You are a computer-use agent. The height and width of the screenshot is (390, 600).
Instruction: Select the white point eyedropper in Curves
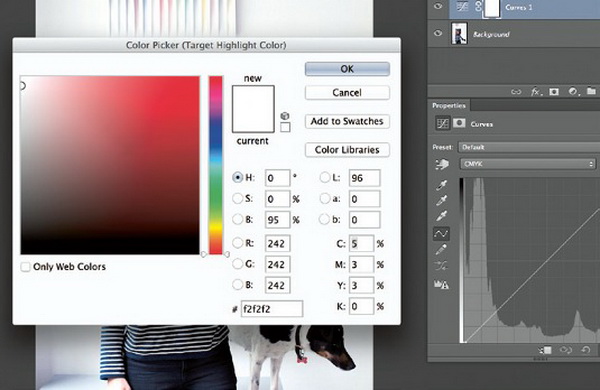(x=442, y=216)
